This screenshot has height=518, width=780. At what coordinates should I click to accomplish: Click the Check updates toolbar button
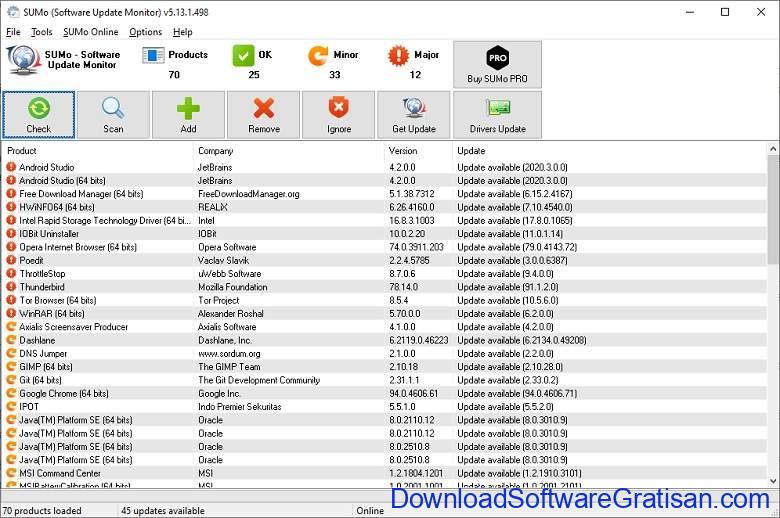[39, 114]
